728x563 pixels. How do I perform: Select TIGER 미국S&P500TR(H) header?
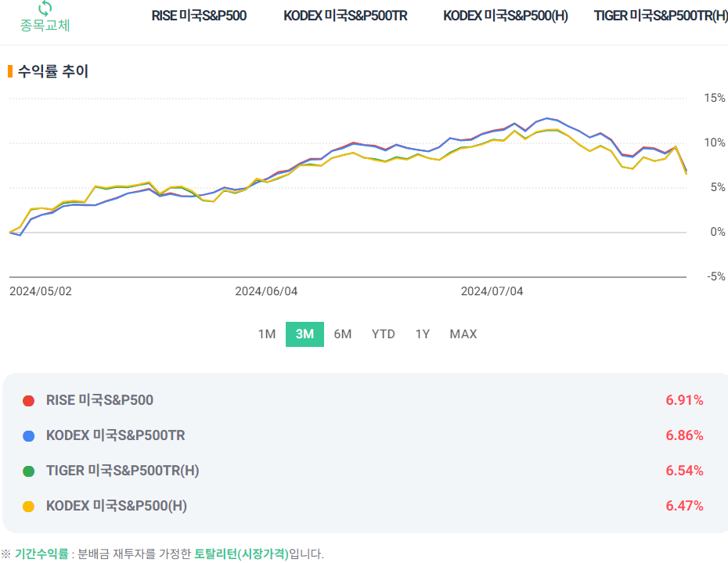pos(661,16)
